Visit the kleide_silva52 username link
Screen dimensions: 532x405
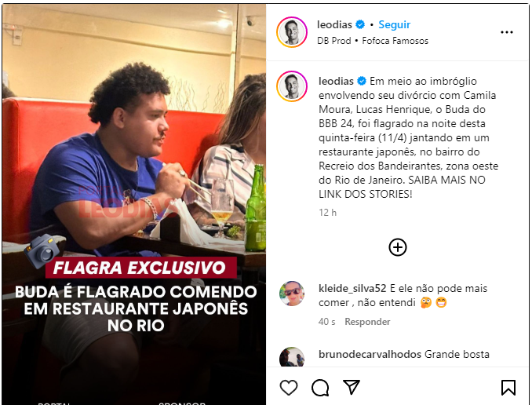pos(352,288)
